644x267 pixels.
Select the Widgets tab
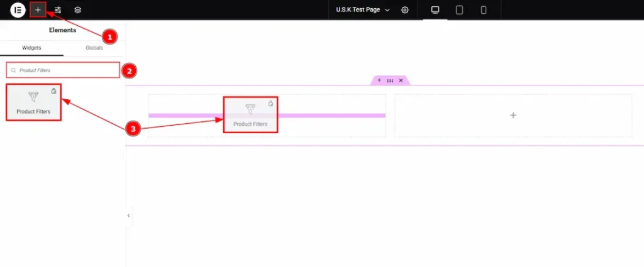[32, 48]
